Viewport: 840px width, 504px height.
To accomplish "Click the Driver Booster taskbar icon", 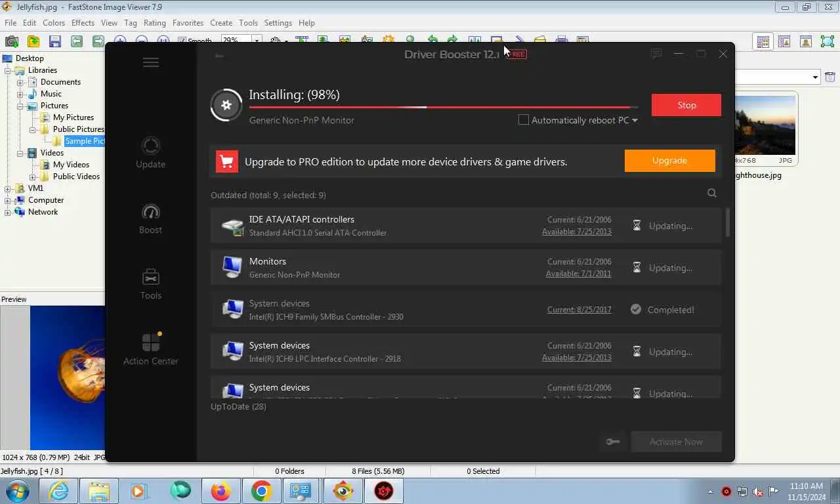I will 383,491.
